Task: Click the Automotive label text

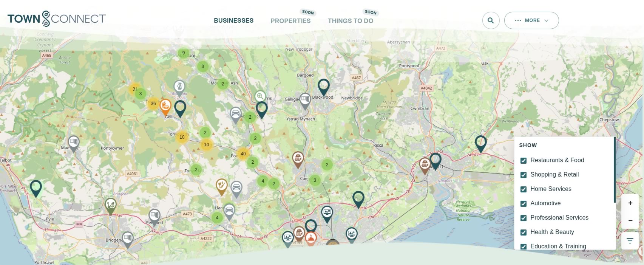Action: pyautogui.click(x=545, y=203)
